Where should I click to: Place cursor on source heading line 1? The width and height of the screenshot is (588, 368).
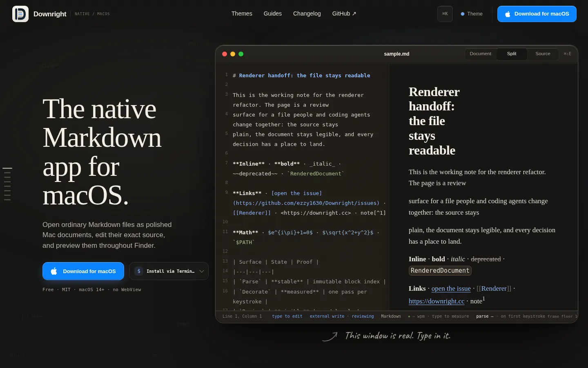tap(301, 76)
